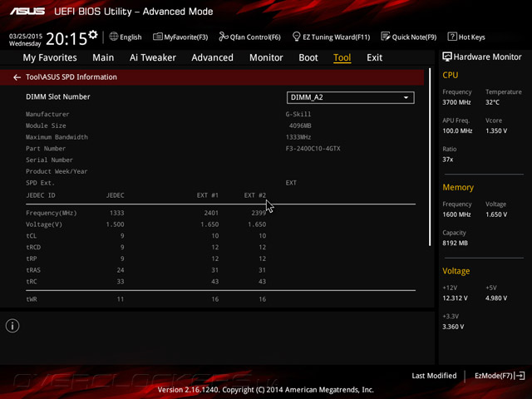Click the Serial Number row label

(49, 160)
